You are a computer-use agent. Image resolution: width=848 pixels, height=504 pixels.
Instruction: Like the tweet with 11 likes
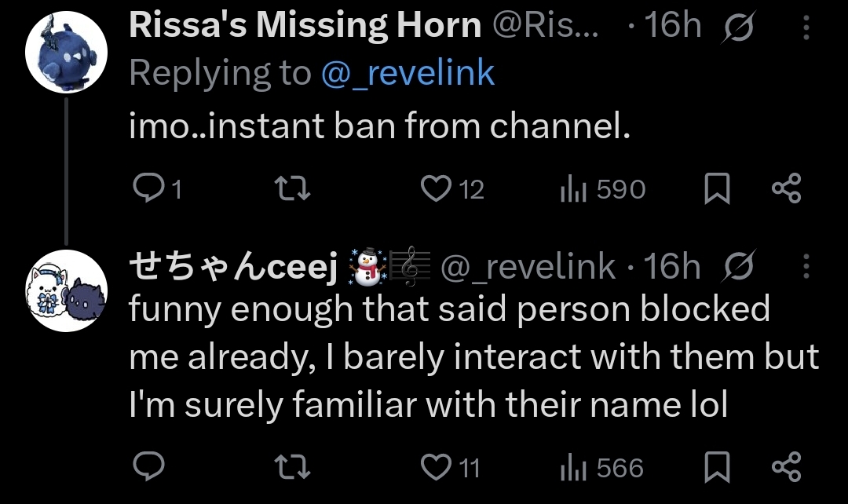click(433, 468)
